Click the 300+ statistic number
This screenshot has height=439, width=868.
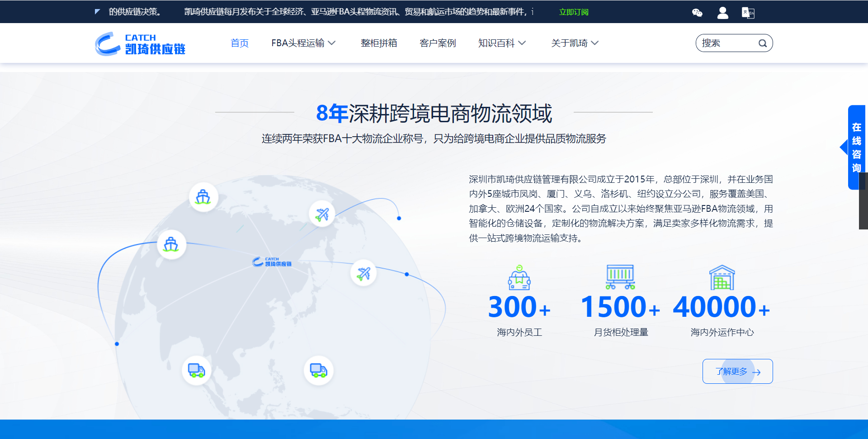coord(519,307)
